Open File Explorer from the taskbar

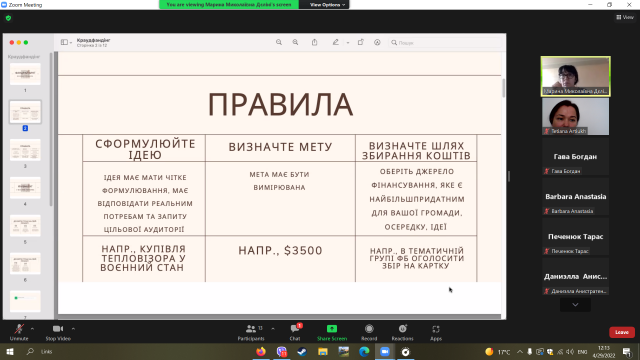pyautogui.click(x=323, y=351)
